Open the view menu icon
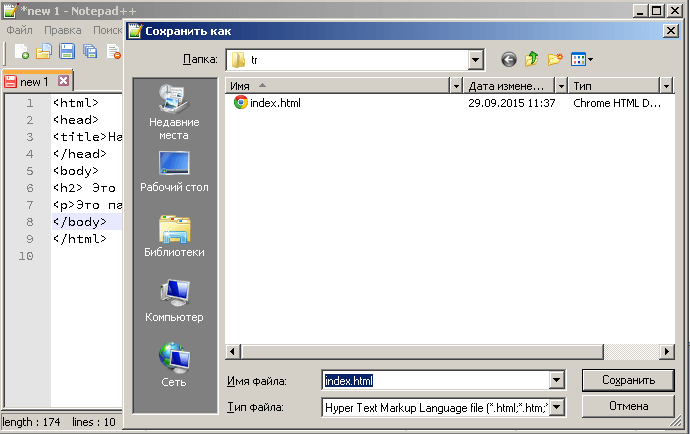The height and width of the screenshot is (434, 690). 581,60
